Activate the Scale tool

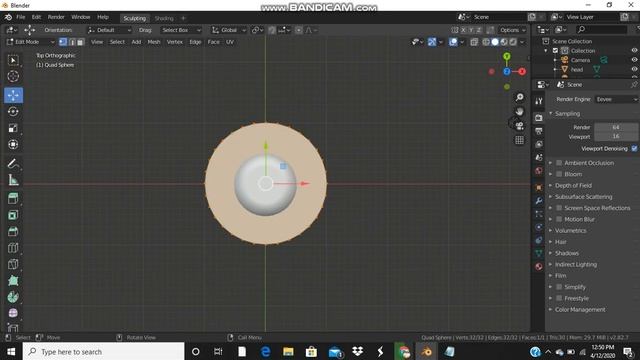pyautogui.click(x=13, y=128)
